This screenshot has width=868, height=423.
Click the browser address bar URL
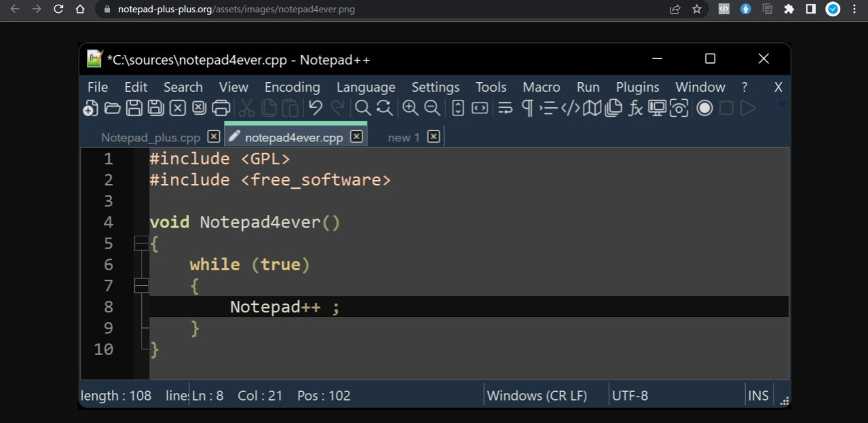point(236,10)
